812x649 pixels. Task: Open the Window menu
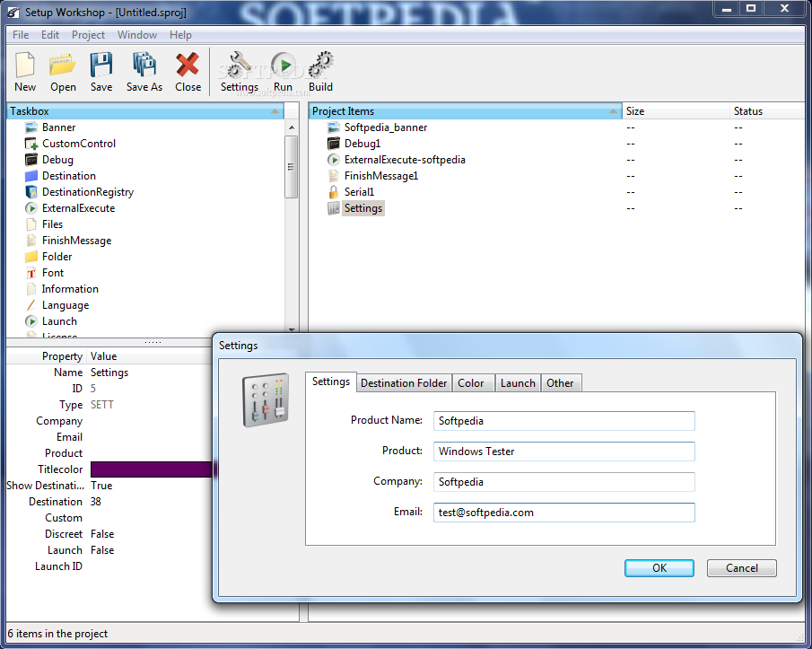click(137, 35)
